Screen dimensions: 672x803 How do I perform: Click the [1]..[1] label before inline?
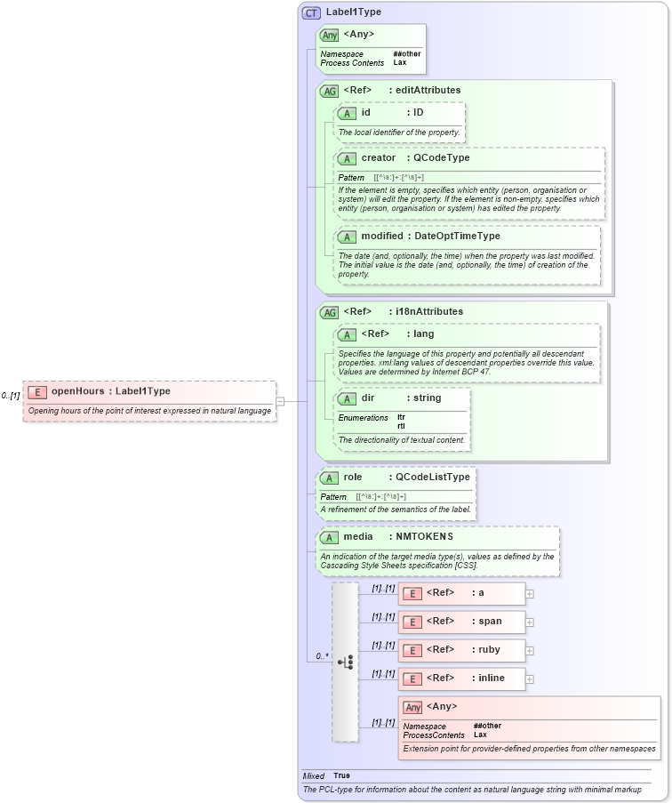(383, 674)
